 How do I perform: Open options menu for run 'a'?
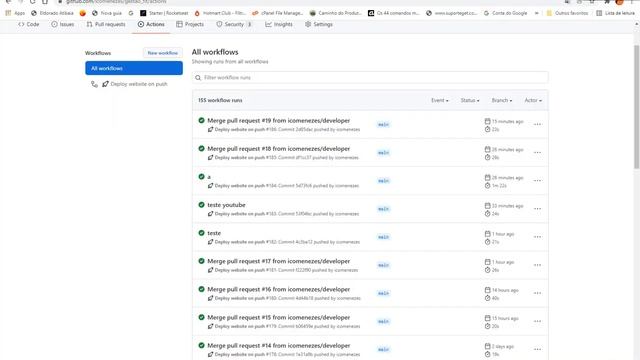(x=538, y=181)
